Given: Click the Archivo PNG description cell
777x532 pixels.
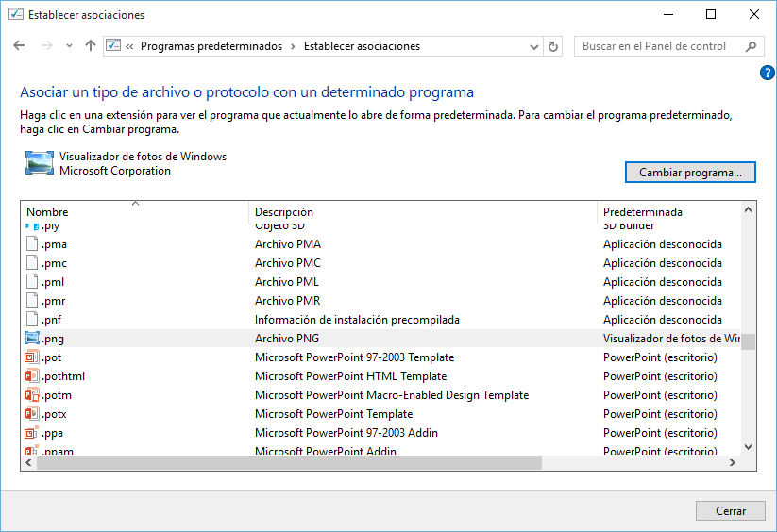Looking at the screenshot, I should point(287,339).
